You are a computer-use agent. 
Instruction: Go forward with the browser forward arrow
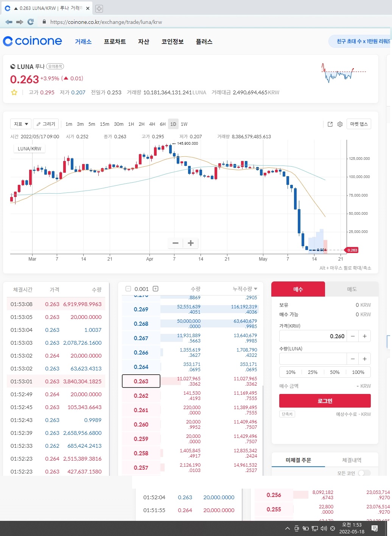point(20,22)
